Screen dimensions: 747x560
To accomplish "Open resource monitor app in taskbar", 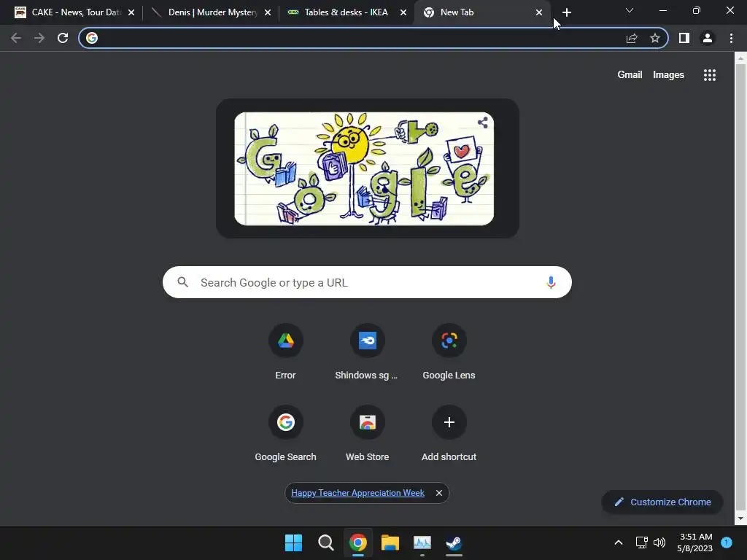I will click(x=422, y=542).
